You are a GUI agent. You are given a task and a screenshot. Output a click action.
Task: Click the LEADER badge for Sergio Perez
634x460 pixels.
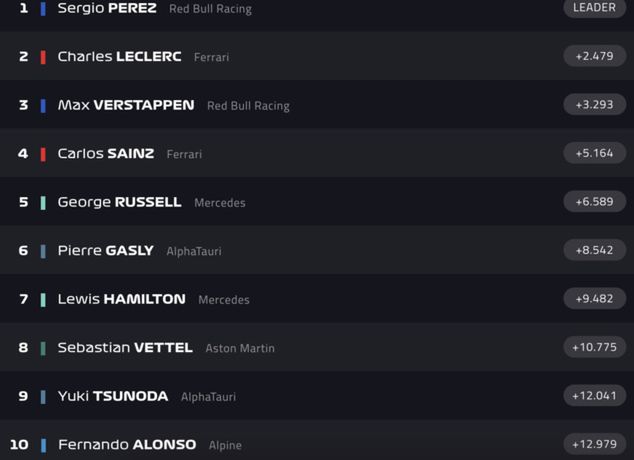(x=594, y=8)
